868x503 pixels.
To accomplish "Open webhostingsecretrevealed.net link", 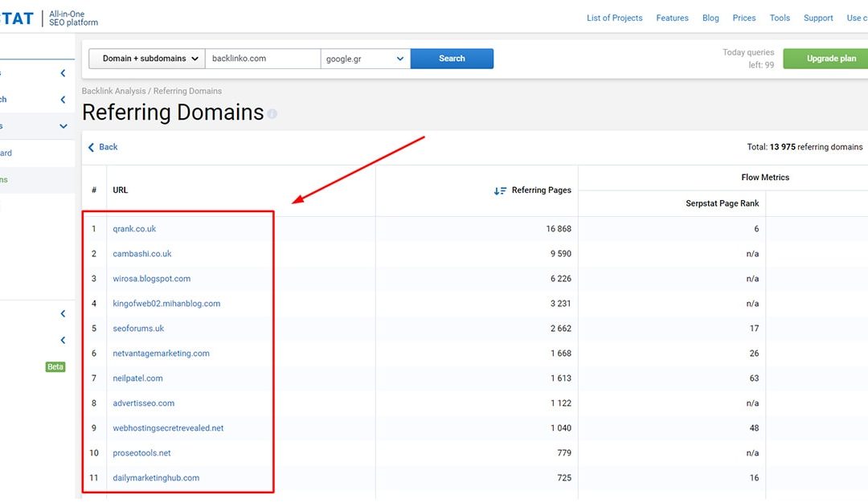I will click(168, 428).
